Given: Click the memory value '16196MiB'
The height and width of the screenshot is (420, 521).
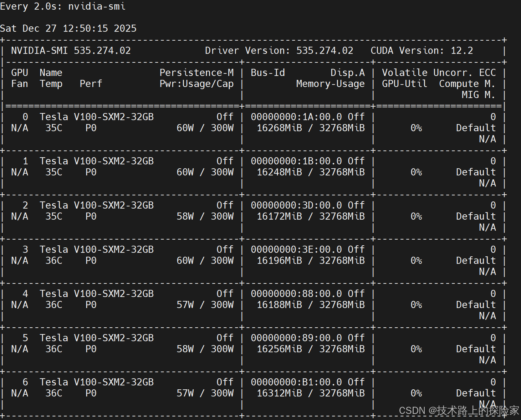Looking at the screenshot, I should coord(280,261).
